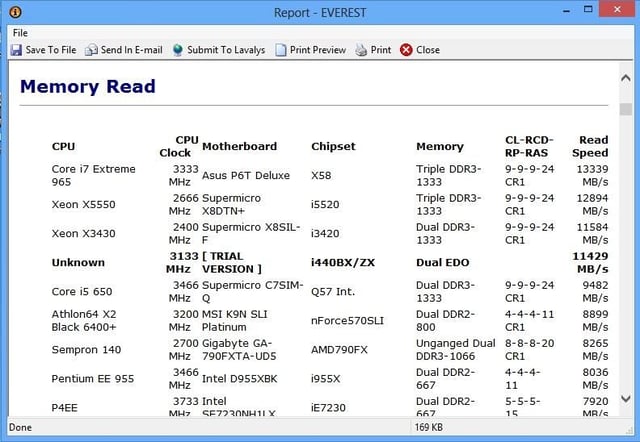Select the Athlon64 X2 Black 6400+ cell

[84, 320]
